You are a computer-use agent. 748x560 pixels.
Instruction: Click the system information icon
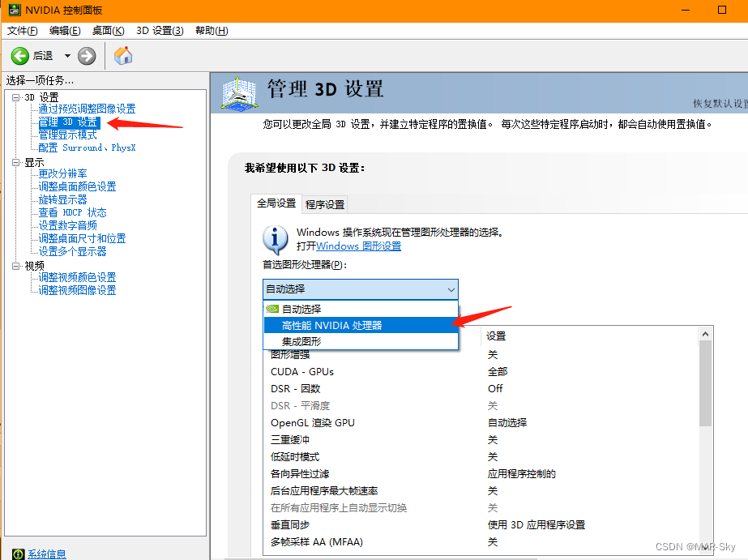click(x=18, y=554)
